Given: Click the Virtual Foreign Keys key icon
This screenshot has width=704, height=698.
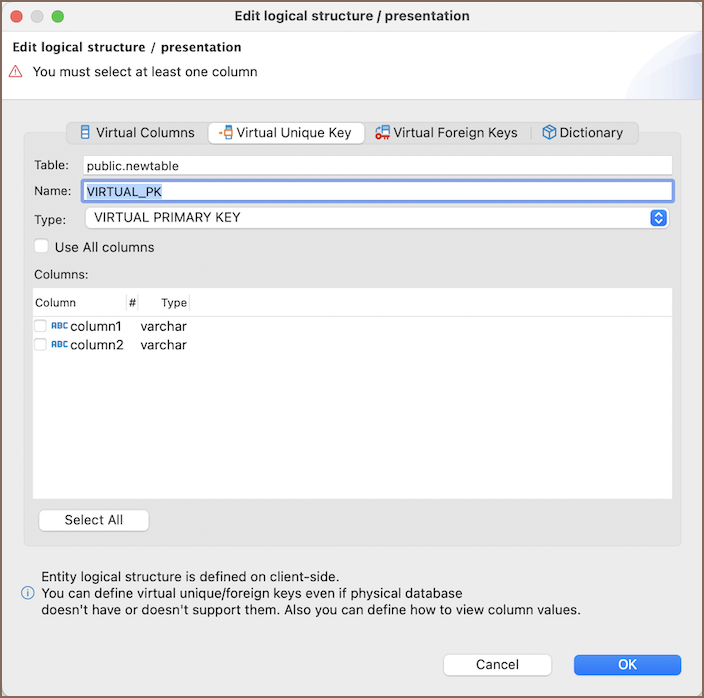Looking at the screenshot, I should coord(382,132).
